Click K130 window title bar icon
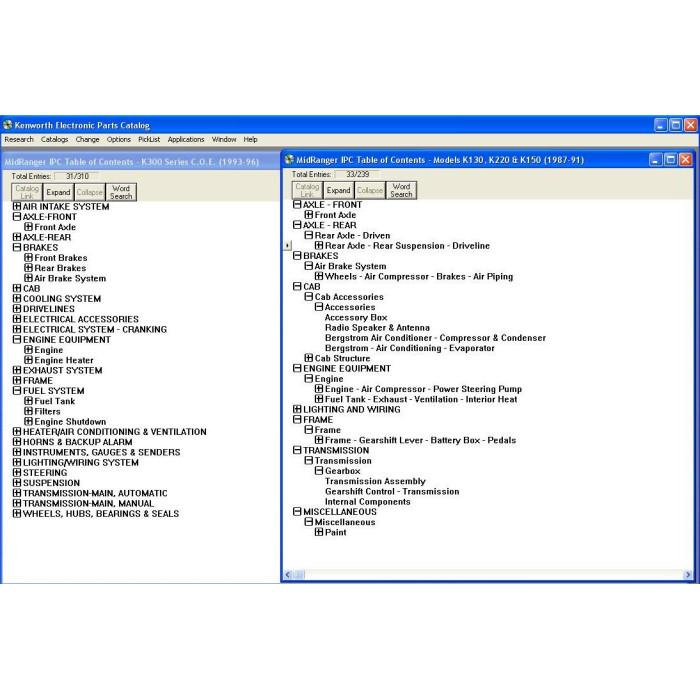Image resolution: width=700 pixels, height=700 pixels. click(x=289, y=159)
